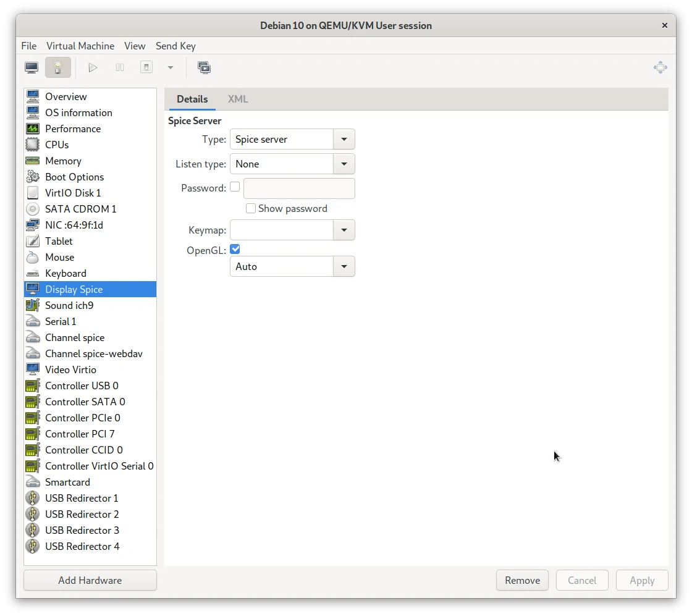The height and width of the screenshot is (616, 692).
Task: Select the Tablet input device
Action: coord(90,242)
